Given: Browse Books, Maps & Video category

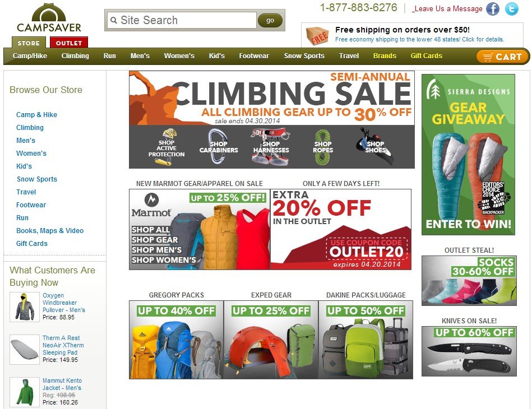Looking at the screenshot, I should (50, 231).
